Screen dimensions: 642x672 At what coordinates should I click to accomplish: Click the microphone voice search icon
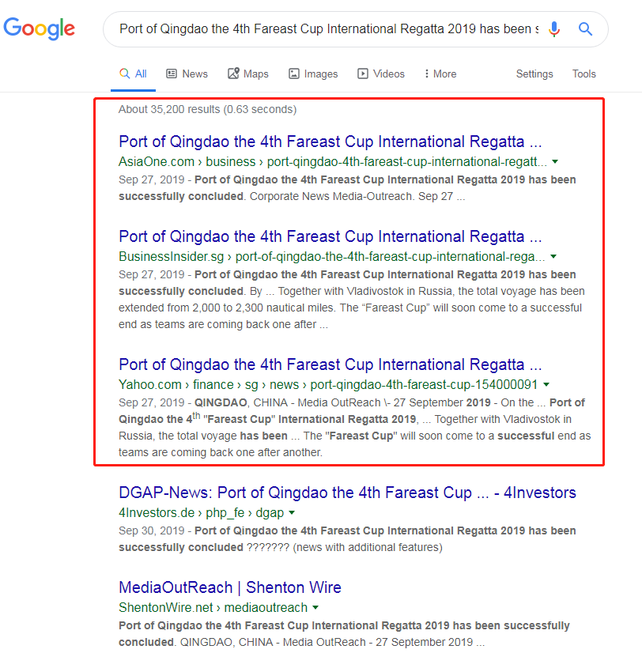point(554,29)
